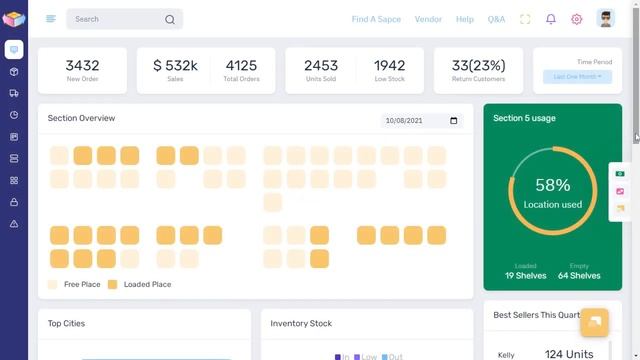This screenshot has width=640, height=360.
Task: Click the green icon on right floating panel
Action: pyautogui.click(x=620, y=174)
